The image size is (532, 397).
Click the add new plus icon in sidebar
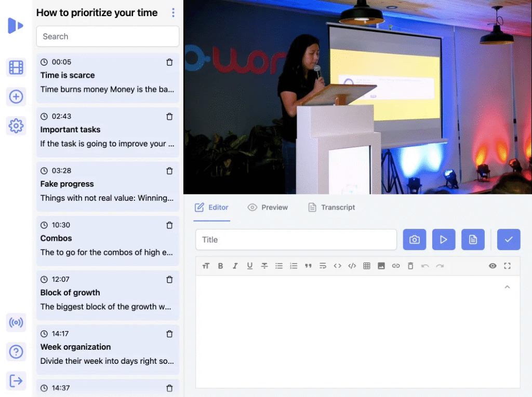[16, 97]
